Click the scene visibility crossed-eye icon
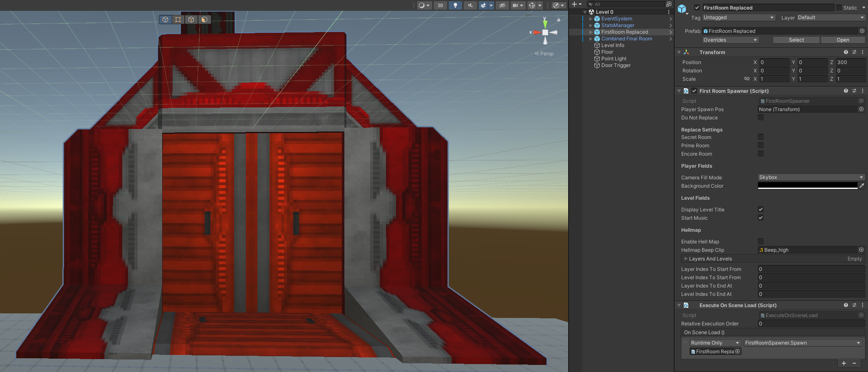Image resolution: width=868 pixels, height=372 pixels. (502, 5)
